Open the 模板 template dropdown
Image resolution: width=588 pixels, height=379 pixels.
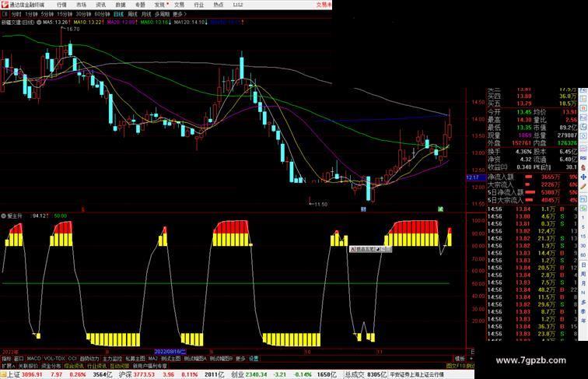pos(460,359)
